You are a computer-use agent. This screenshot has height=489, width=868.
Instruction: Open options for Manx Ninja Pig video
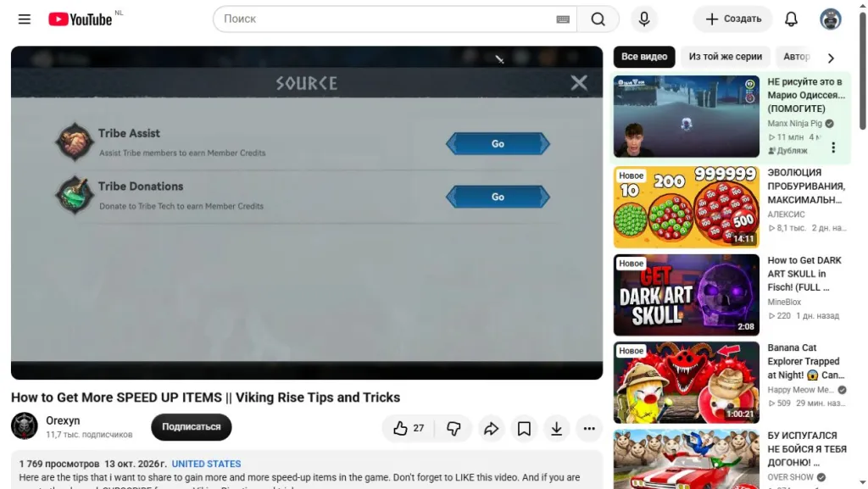833,147
